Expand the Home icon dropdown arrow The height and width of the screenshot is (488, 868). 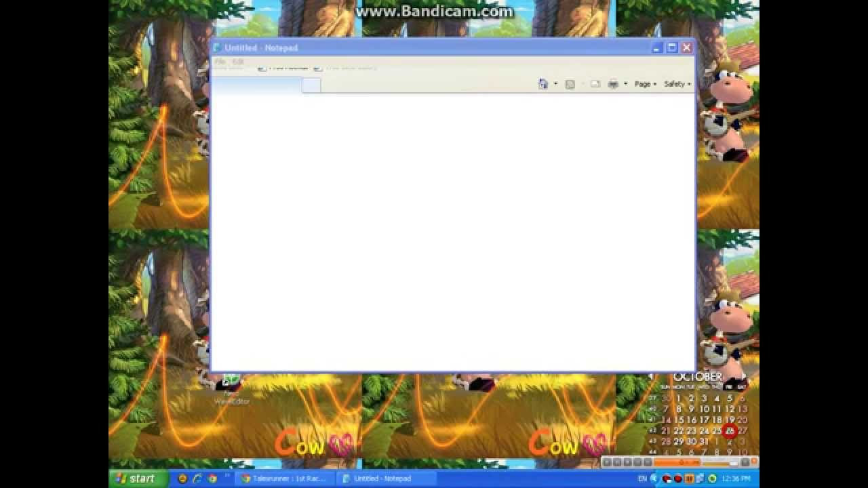[x=555, y=84]
